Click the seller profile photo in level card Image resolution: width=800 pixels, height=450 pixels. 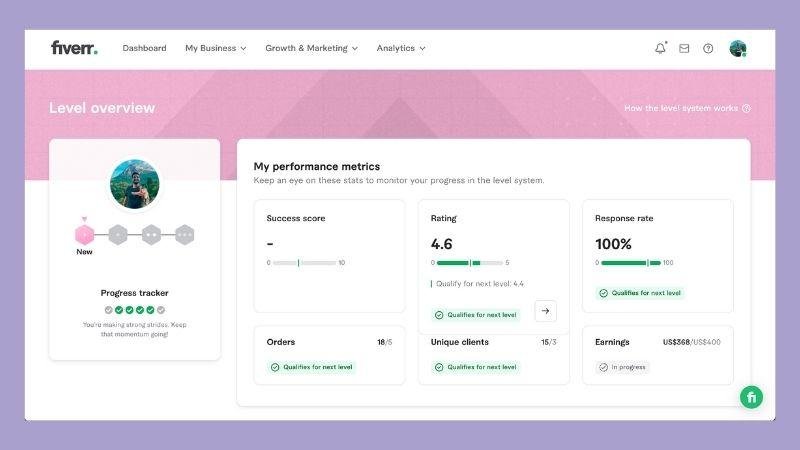[x=134, y=184]
